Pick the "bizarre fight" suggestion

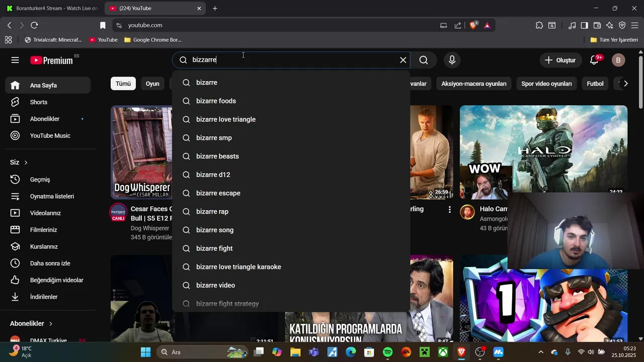coord(291,248)
